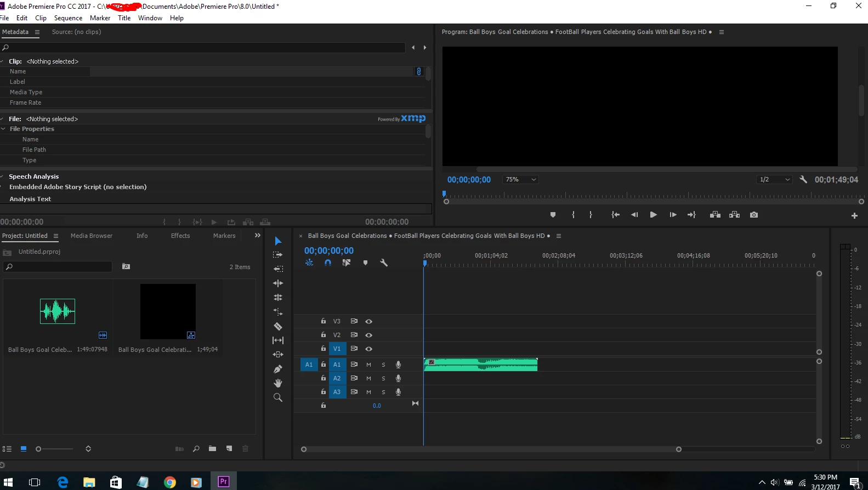The image size is (868, 490).
Task: Enable voice-over record on A2
Action: click(399, 378)
